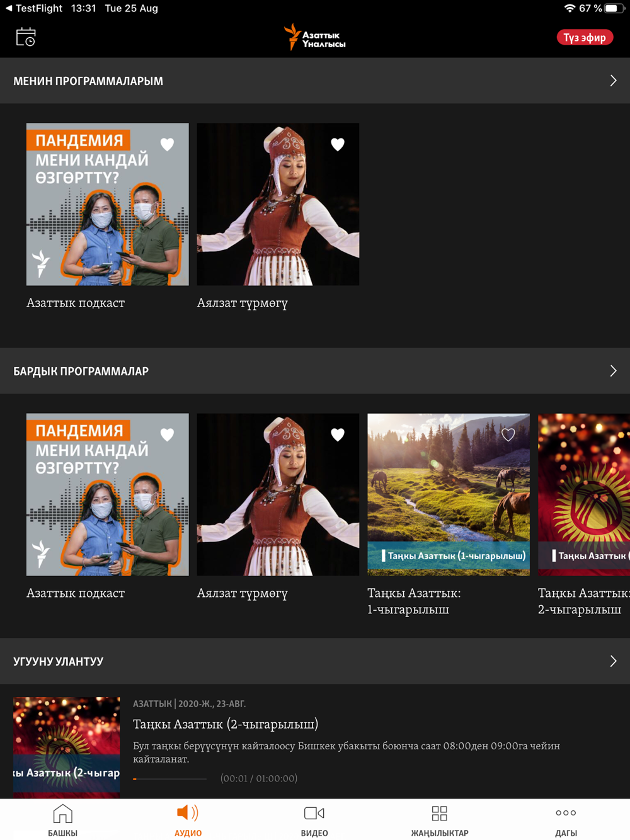This screenshot has height=840, width=630.
Task: Open the Видео camera tab
Action: pyautogui.click(x=314, y=820)
